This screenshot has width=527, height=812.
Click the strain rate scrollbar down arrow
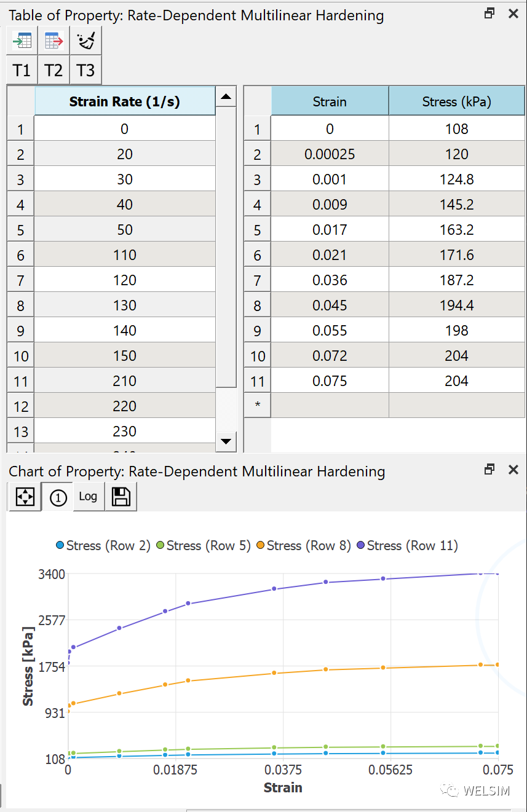(226, 441)
